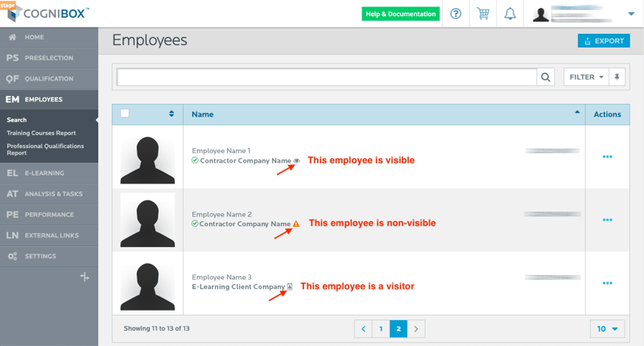The width and height of the screenshot is (644, 346).
Task: Click the Settings gears icon
Action: click(x=12, y=256)
